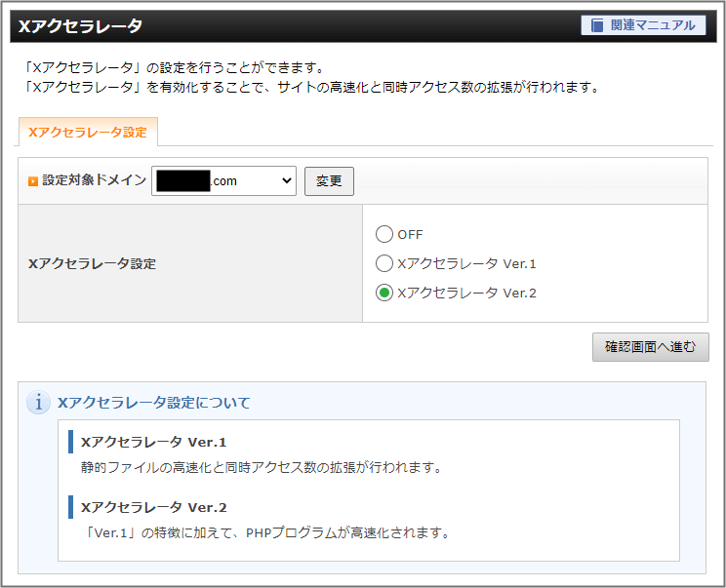
Task: Click the Ver.2 description about PHPプログラム
Action: click(265, 533)
